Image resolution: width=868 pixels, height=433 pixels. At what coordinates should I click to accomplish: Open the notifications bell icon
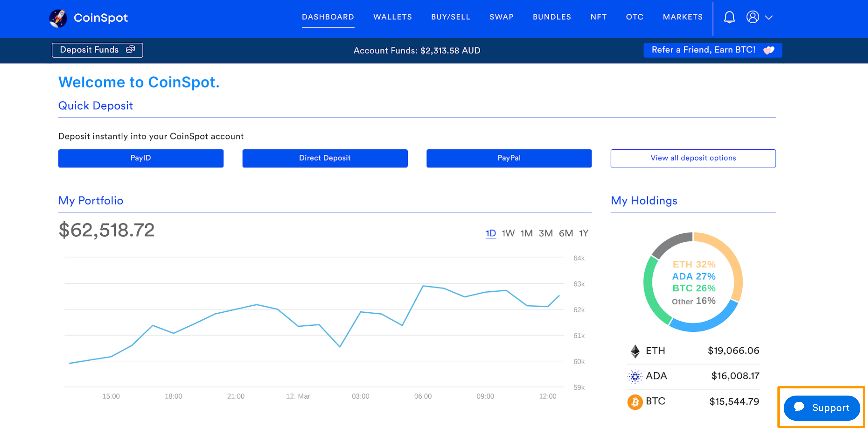pyautogui.click(x=729, y=17)
